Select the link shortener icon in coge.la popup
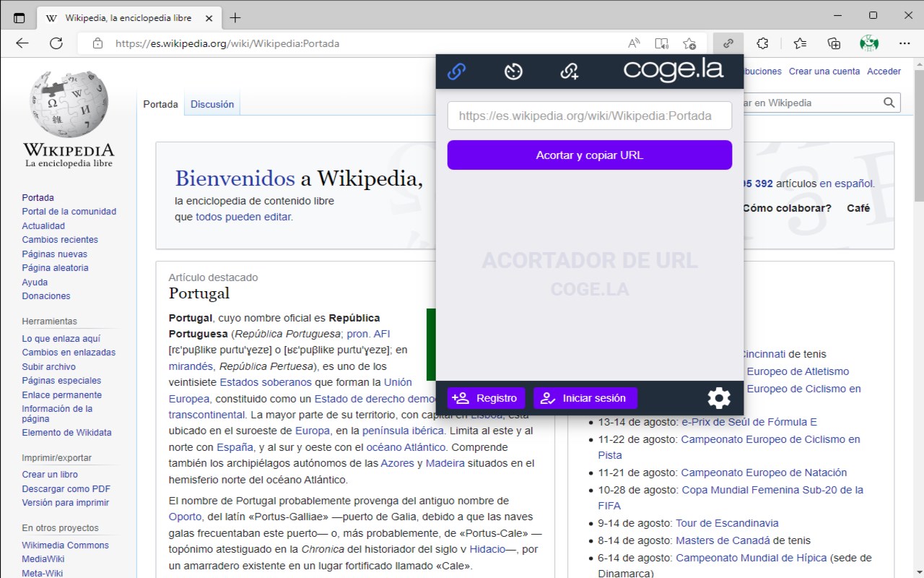This screenshot has width=924, height=578. (x=456, y=71)
